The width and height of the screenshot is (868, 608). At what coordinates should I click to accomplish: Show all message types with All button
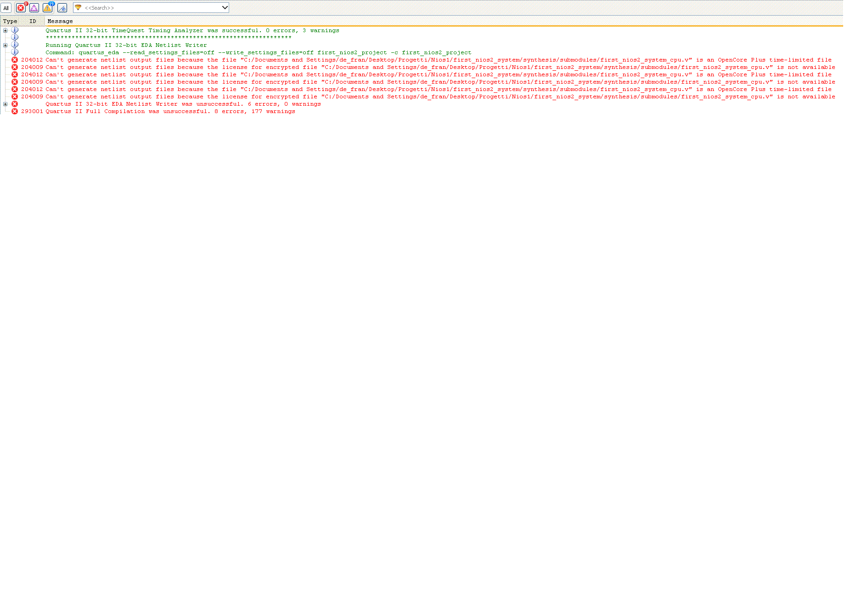point(6,8)
